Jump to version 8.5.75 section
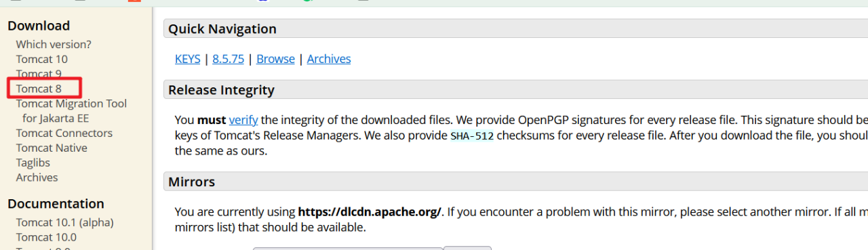 [228, 59]
